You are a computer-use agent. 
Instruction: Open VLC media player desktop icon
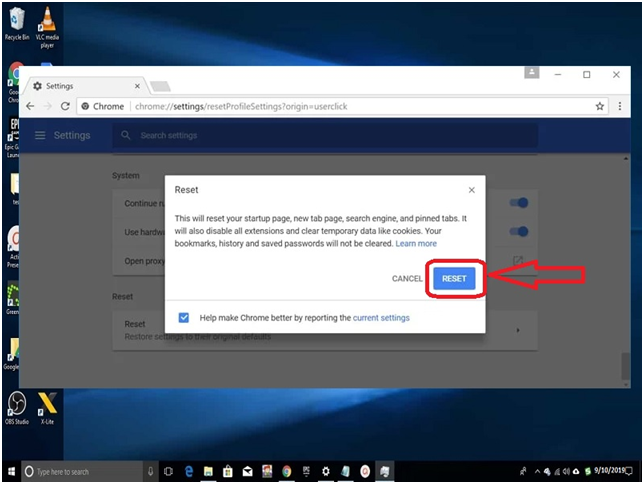(x=47, y=27)
